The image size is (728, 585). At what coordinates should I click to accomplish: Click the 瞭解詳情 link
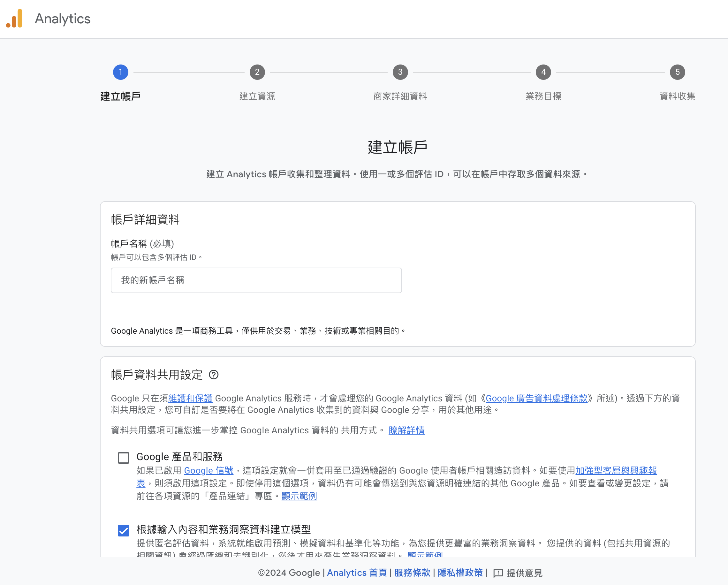406,430
